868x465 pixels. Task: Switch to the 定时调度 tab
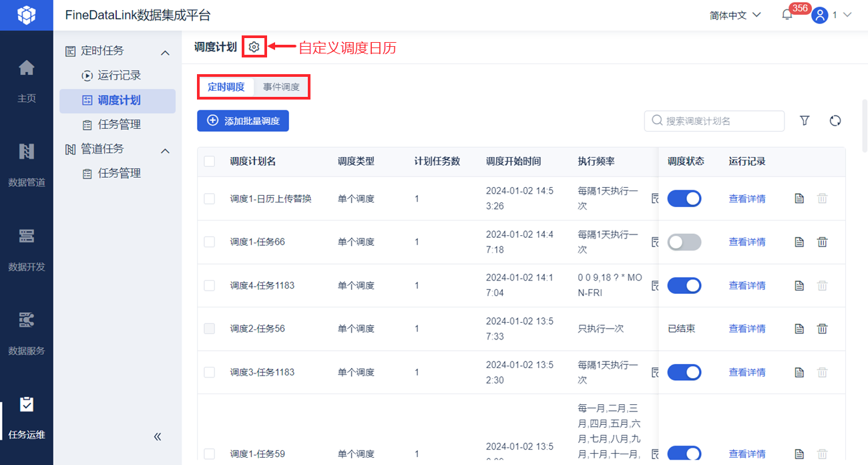pos(226,87)
